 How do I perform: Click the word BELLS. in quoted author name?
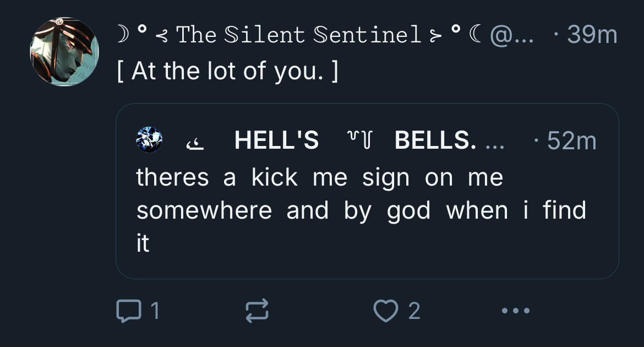click(435, 140)
